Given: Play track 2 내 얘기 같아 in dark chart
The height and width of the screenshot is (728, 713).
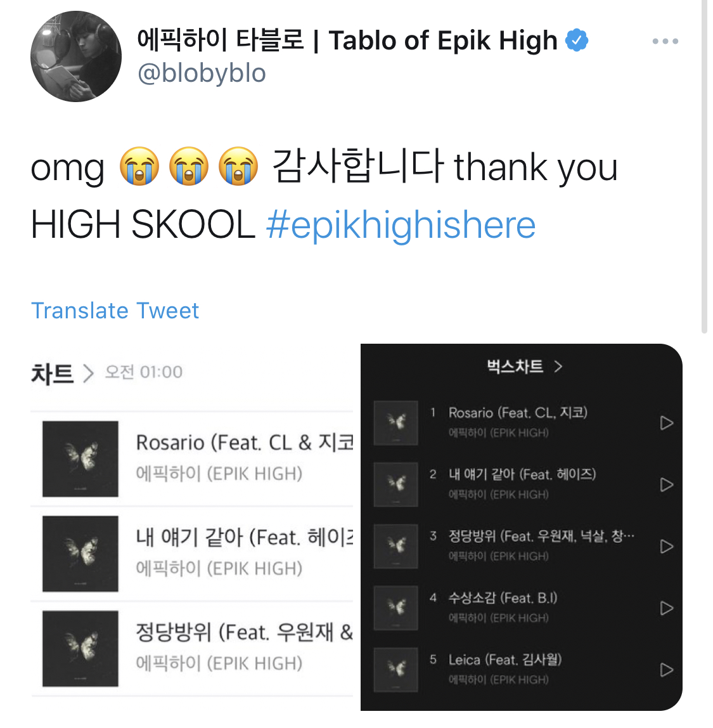Looking at the screenshot, I should [x=667, y=484].
